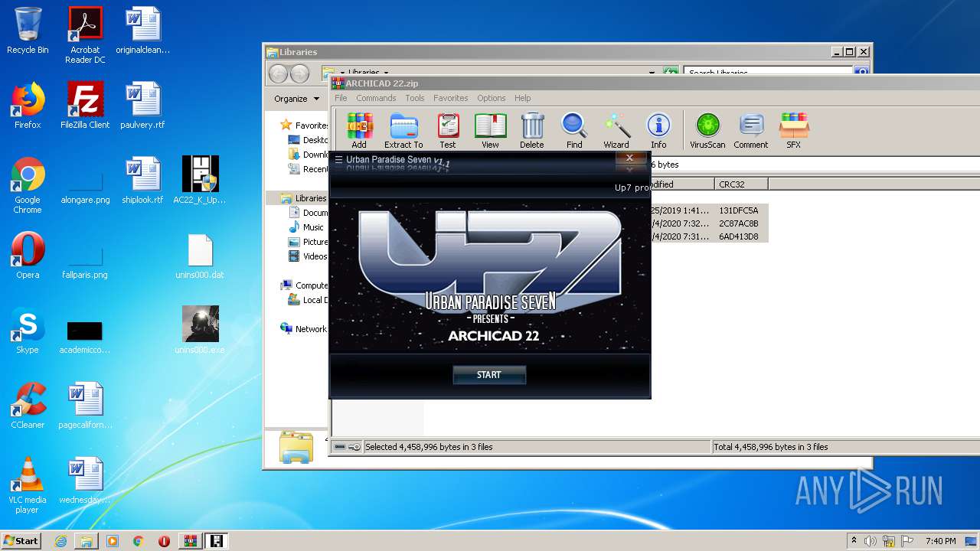Launch Google Chrome desktop shortcut
Viewport: 980px width, 551px height.
(28, 185)
